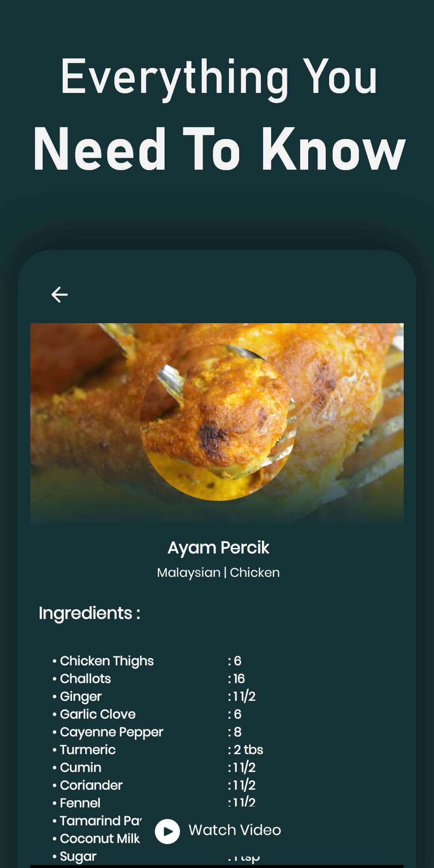Screen dimensions: 434x868
Task: Open the Watch Video label
Action: [234, 830]
